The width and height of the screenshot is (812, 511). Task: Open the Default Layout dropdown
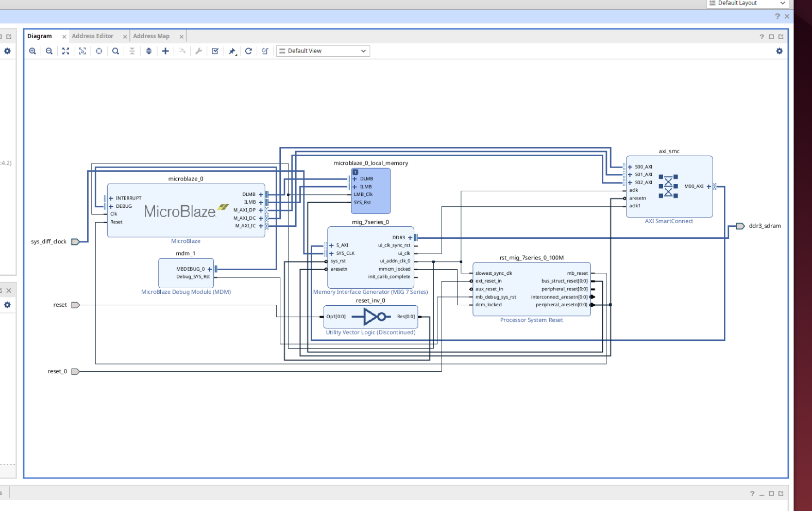coord(748,3)
